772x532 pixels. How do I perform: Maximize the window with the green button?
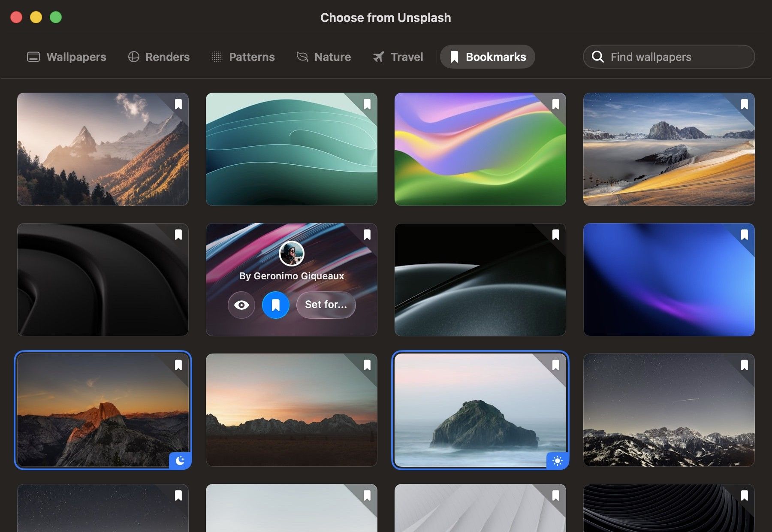[x=56, y=17]
